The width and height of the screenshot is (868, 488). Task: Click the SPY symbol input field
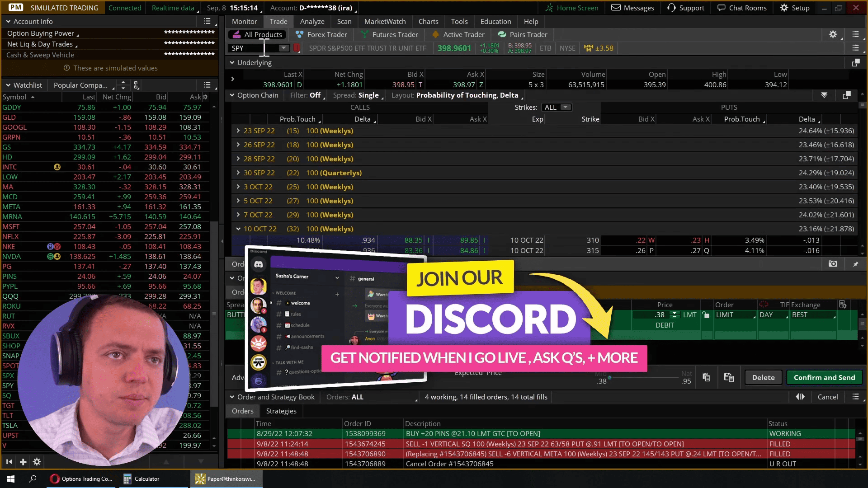point(253,48)
